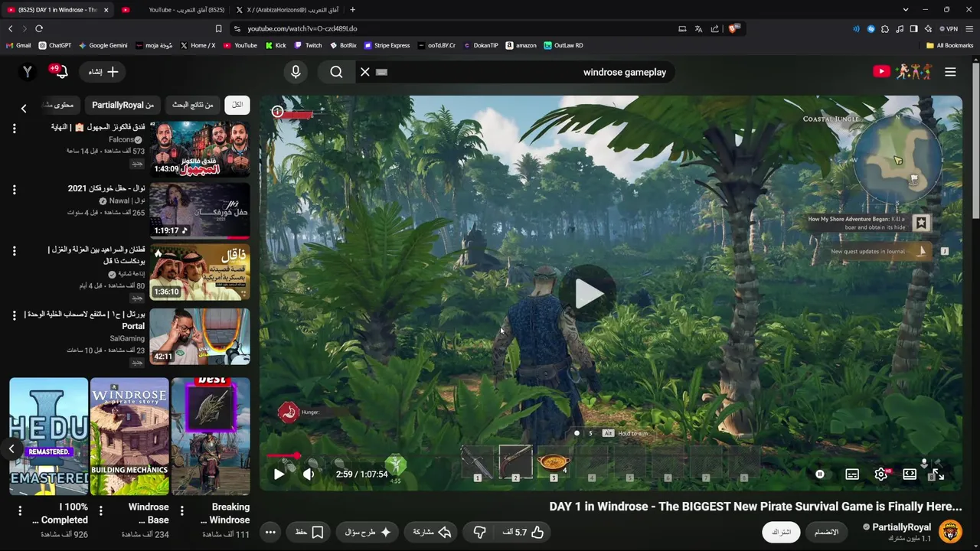Open ChatGPT bookmark
Screen dimensions: 980x551
pos(55,45)
